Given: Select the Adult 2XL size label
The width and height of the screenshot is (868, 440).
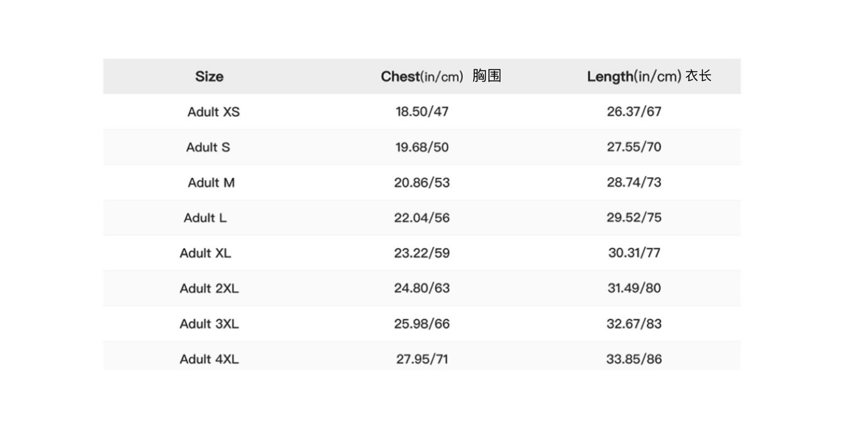Looking at the screenshot, I should (209, 288).
